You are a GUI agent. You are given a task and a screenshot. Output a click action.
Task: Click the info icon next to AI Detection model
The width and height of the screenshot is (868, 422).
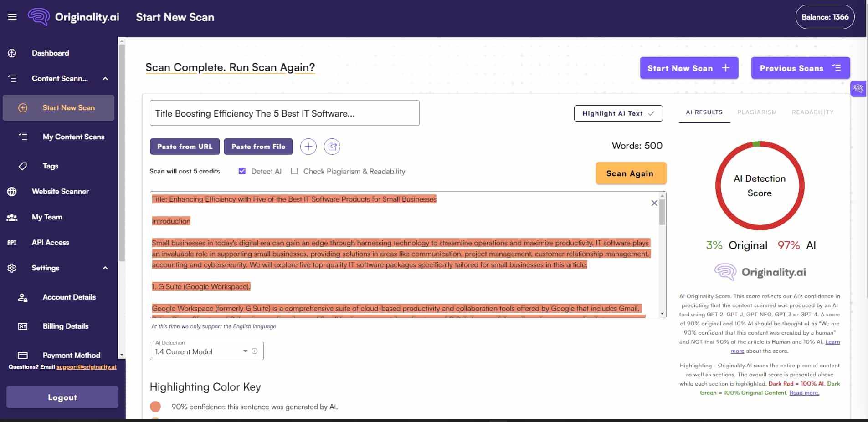(x=255, y=351)
